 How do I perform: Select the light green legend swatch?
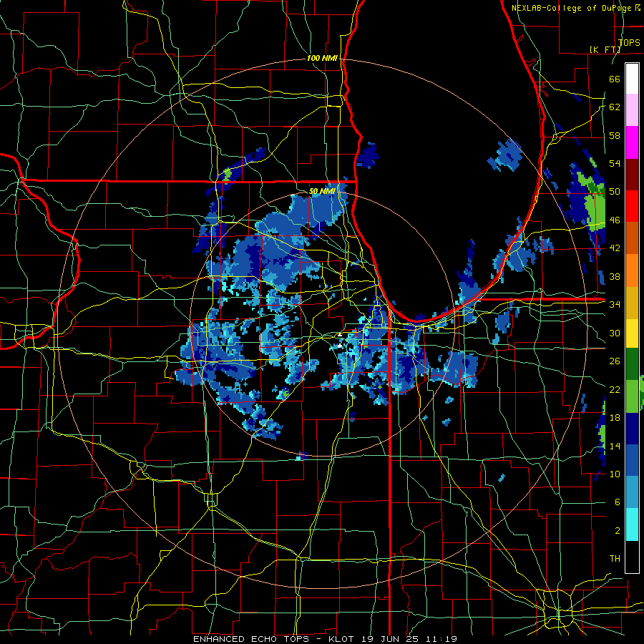click(x=632, y=396)
